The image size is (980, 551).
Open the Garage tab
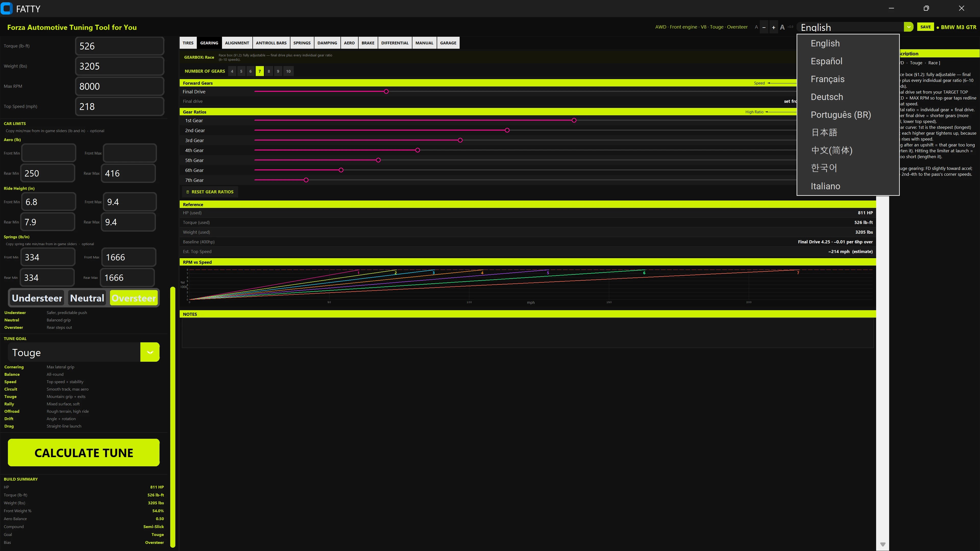pos(448,43)
